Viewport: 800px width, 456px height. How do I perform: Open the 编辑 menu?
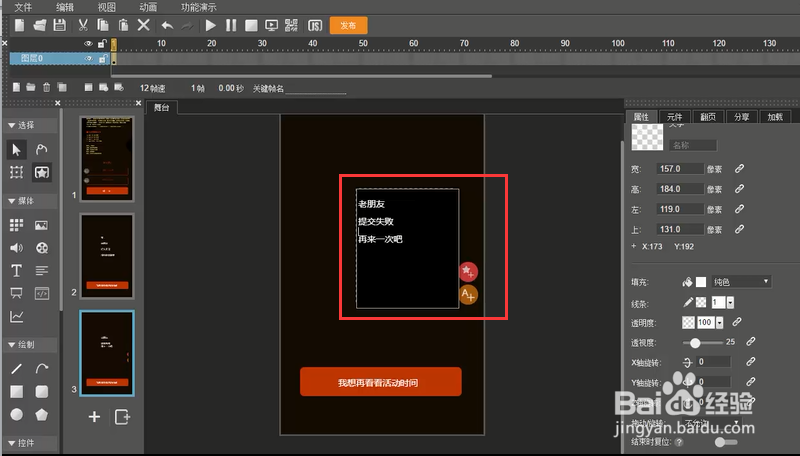[65, 7]
